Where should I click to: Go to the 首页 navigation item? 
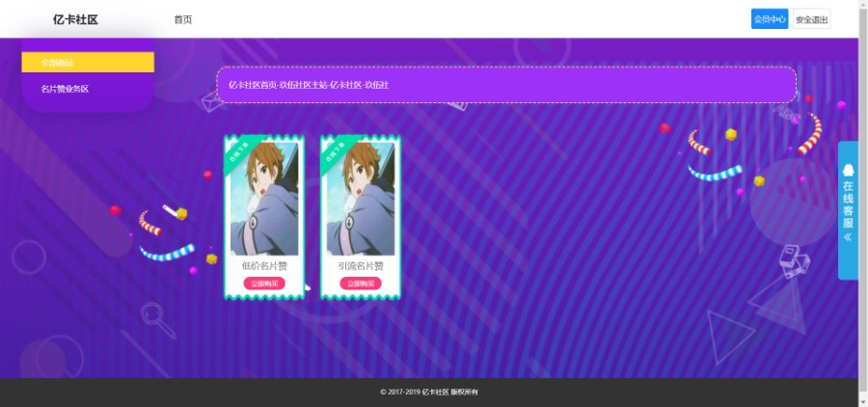[183, 19]
